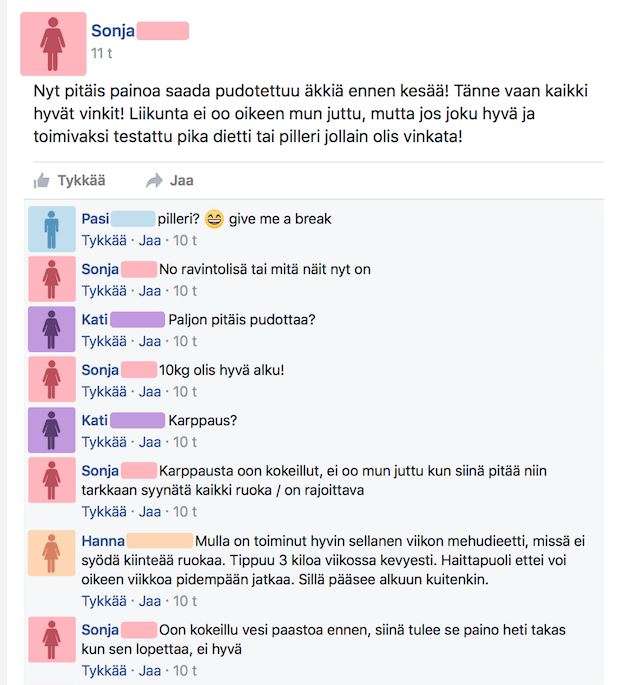Image resolution: width=619 pixels, height=685 pixels.
Task: Click Kati's purple avatar beside Karppaus comment
Action: pos(52,430)
